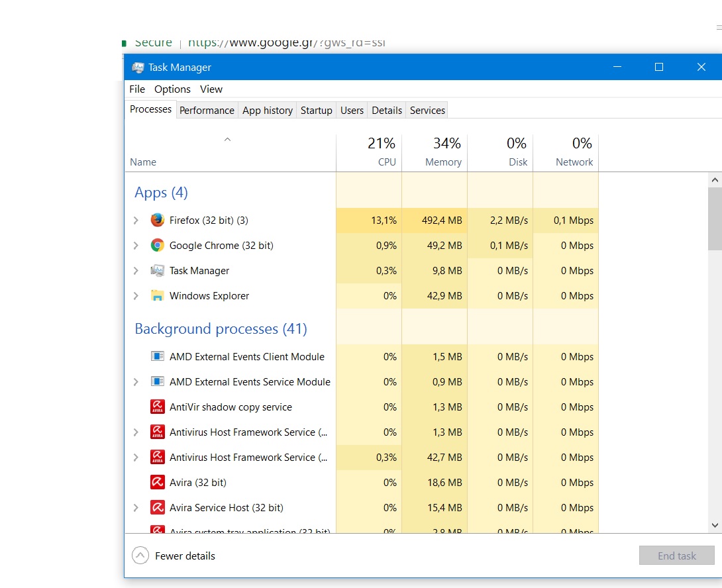
Task: Click the Windows Explorer folder icon
Action: pyautogui.click(x=158, y=295)
